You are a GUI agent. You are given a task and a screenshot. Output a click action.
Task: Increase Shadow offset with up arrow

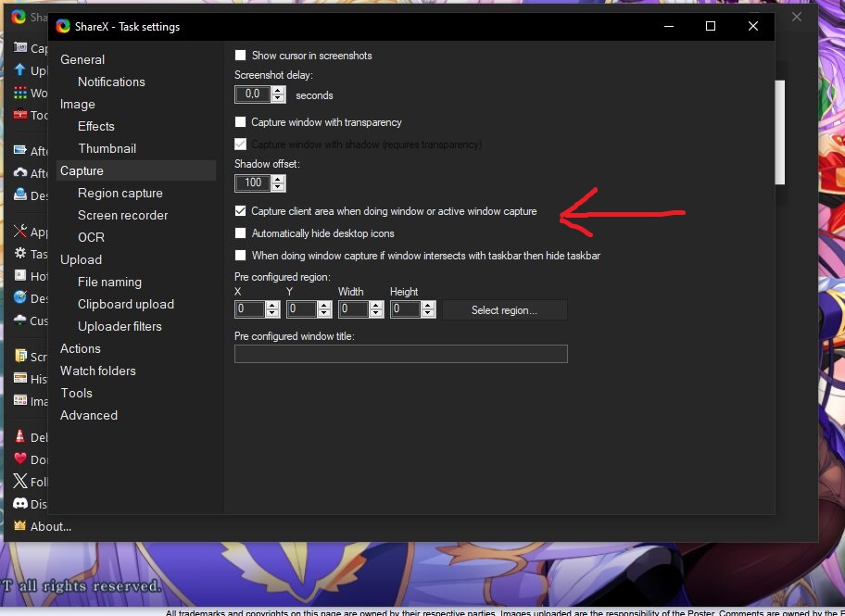click(278, 179)
